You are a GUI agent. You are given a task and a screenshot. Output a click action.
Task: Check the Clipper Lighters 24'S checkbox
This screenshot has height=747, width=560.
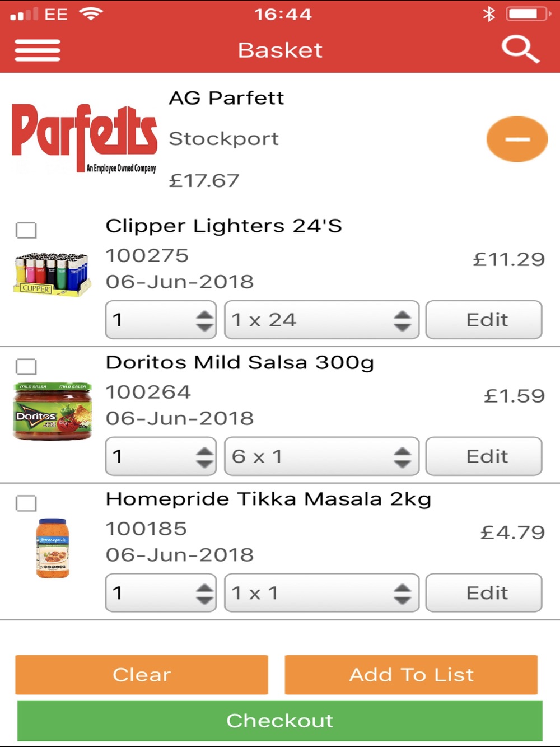pyautogui.click(x=26, y=230)
